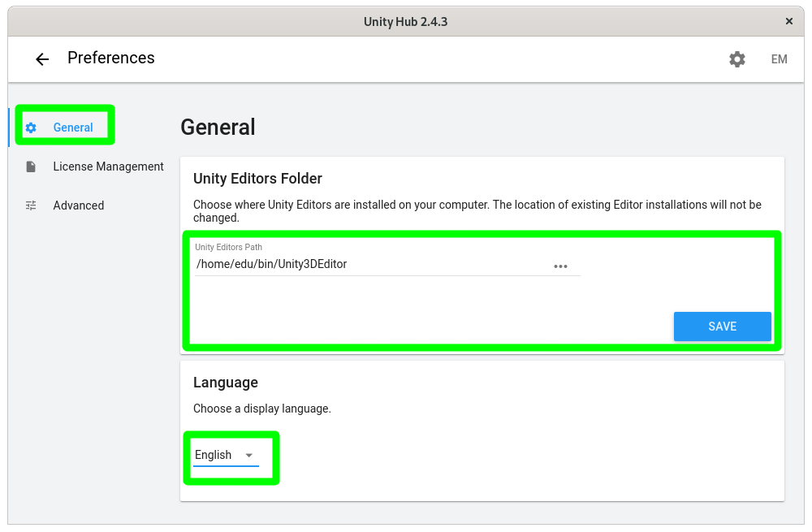This screenshot has height=532, width=812.
Task: Click the Language section heading
Action: (x=225, y=383)
